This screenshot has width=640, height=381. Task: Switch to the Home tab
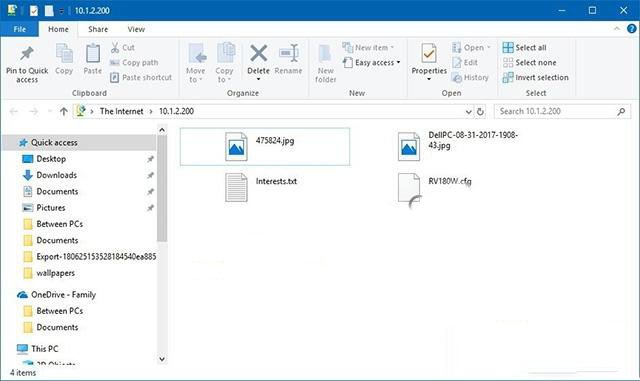[x=58, y=29]
